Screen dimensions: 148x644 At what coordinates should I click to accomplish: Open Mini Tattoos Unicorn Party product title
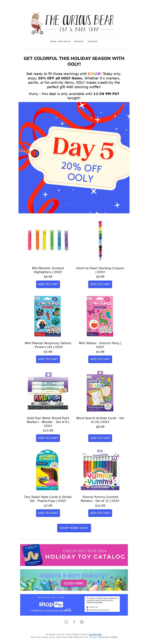point(100,345)
